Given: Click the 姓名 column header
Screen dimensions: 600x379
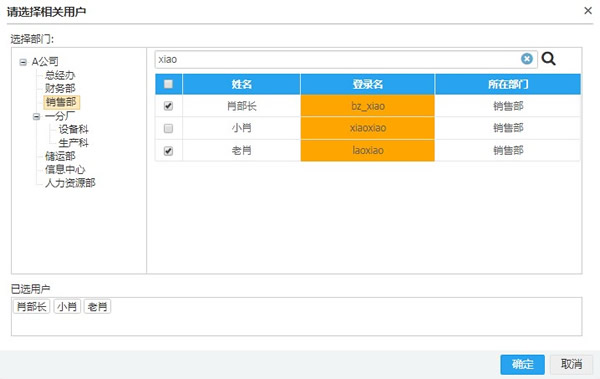Looking at the screenshot, I should point(241,84).
